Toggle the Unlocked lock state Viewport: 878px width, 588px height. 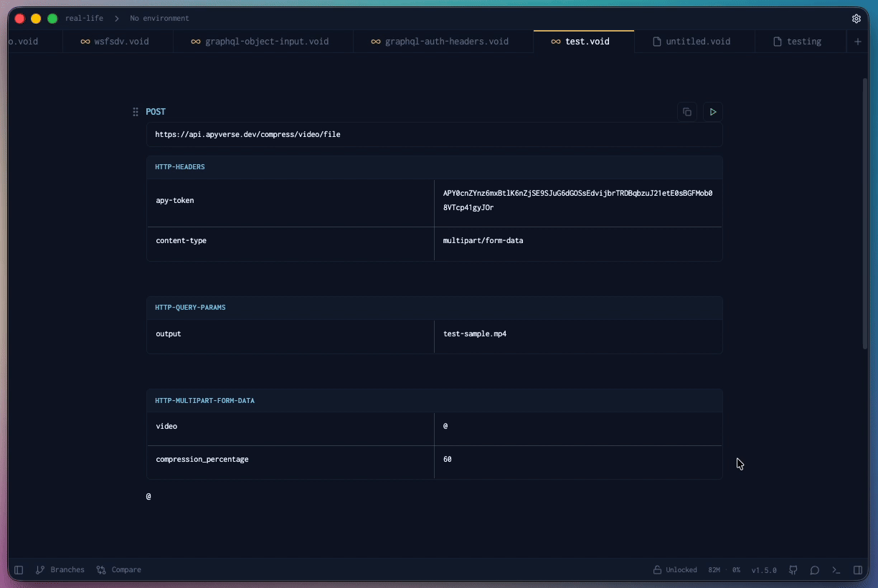point(674,570)
